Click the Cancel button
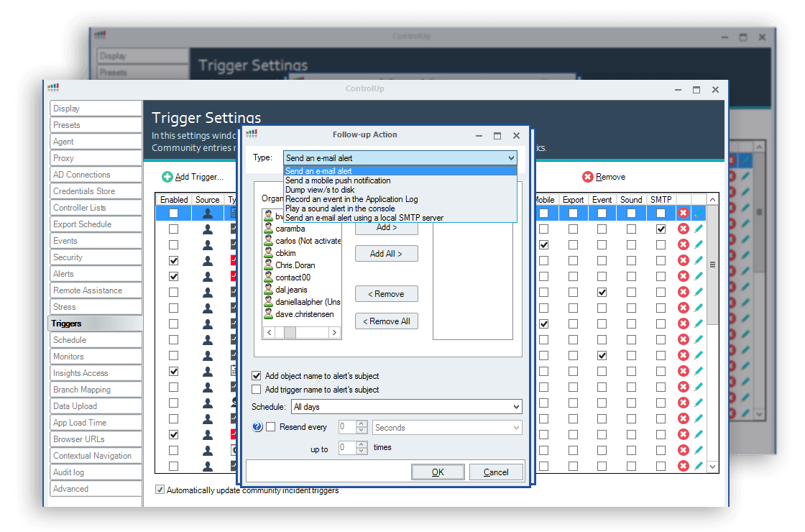 coord(496,472)
